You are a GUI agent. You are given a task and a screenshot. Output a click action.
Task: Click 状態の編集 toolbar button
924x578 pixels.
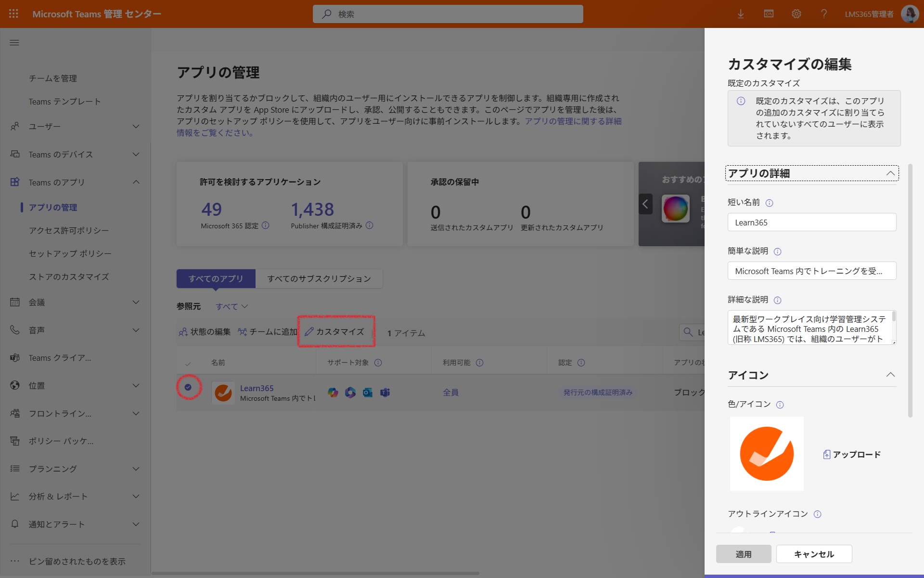pyautogui.click(x=205, y=332)
